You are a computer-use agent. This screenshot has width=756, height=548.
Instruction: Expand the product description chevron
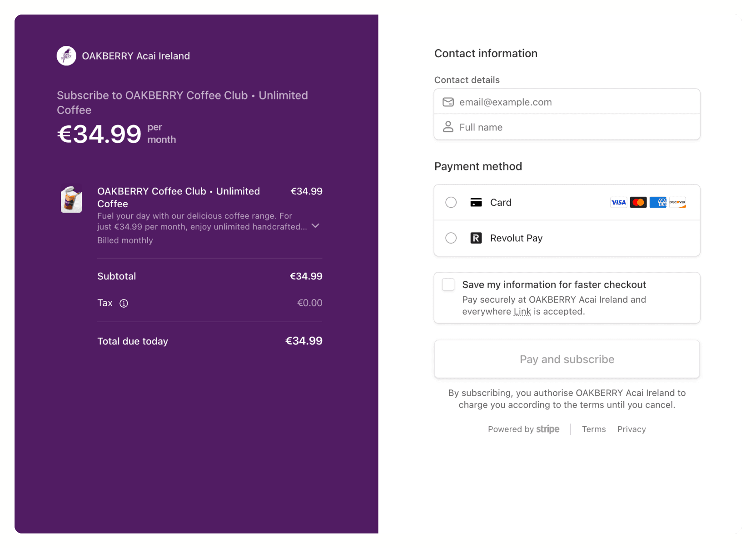point(315,226)
